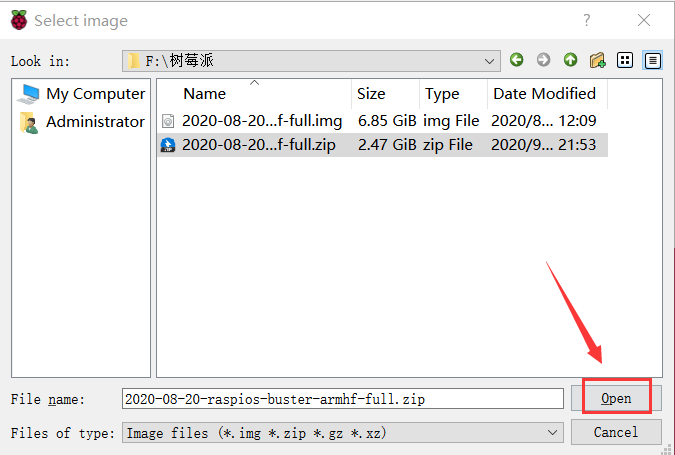Click the green Back navigation arrow
Screen dimensions: 675x455
point(517,59)
